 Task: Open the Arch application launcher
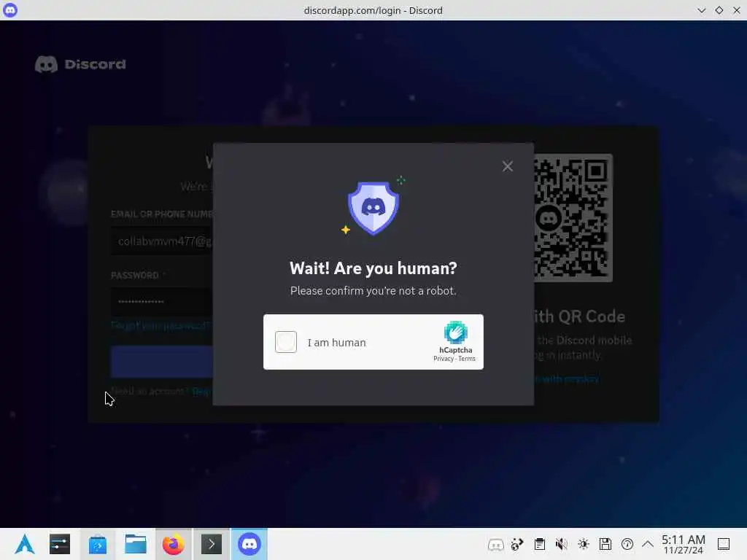pos(25,544)
